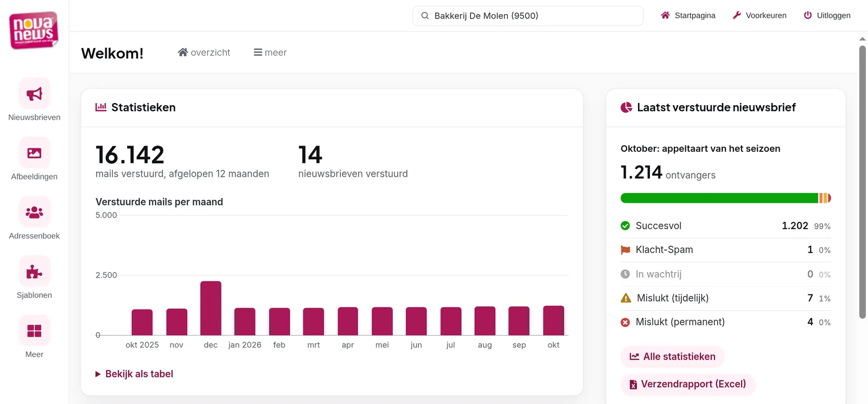The image size is (868, 404).
Task: Click the Succesvol count 1.202
Action: pos(795,226)
